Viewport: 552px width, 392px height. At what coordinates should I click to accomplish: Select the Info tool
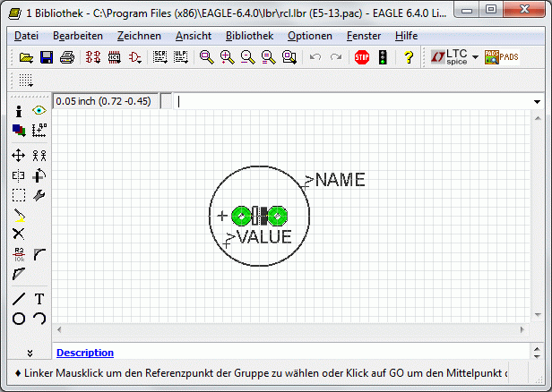19,111
